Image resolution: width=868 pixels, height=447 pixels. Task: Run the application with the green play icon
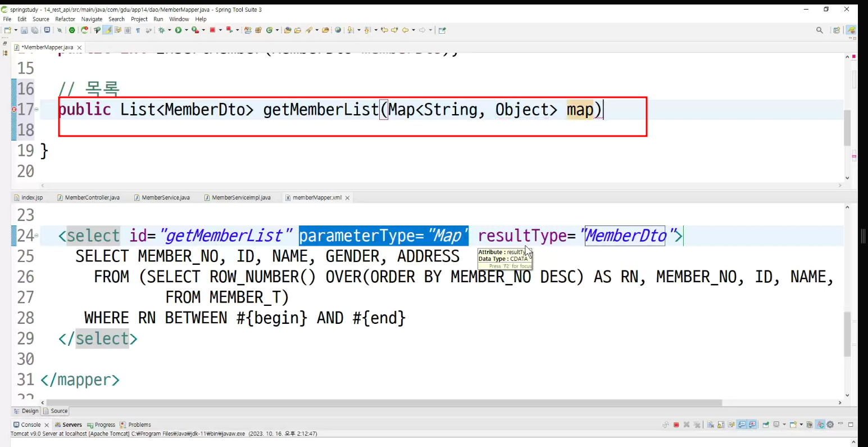(x=178, y=30)
